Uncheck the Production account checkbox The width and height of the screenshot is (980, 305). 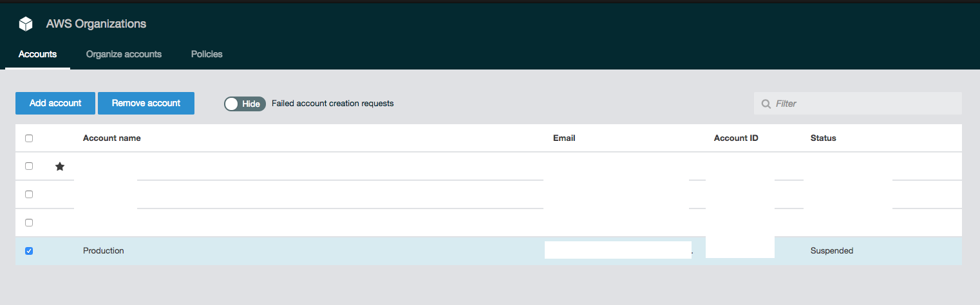[29, 251]
